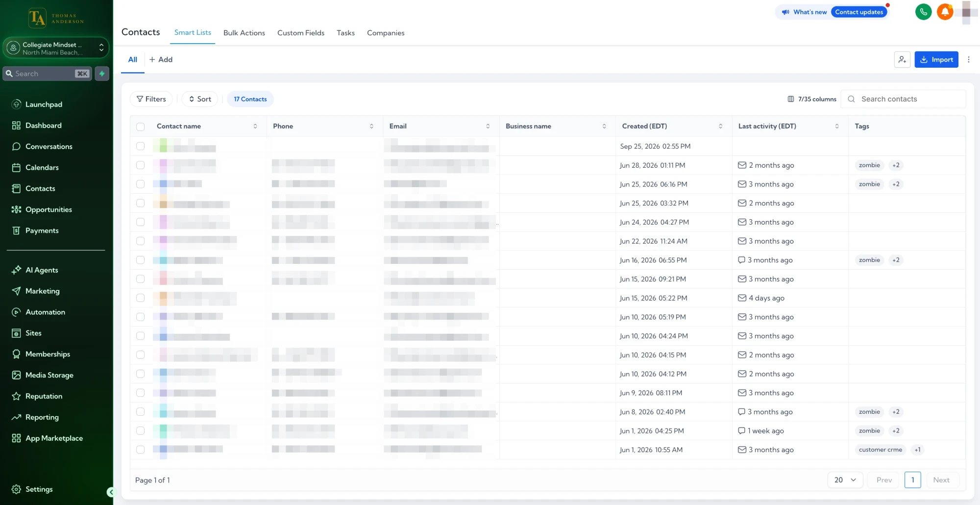Click the Next page button

point(941,480)
